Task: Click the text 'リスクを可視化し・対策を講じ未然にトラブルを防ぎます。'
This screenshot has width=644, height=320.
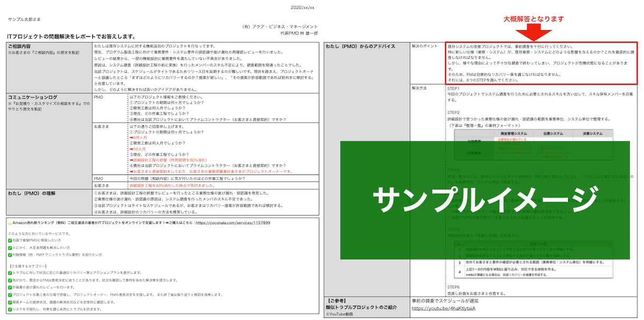Action: (58, 309)
